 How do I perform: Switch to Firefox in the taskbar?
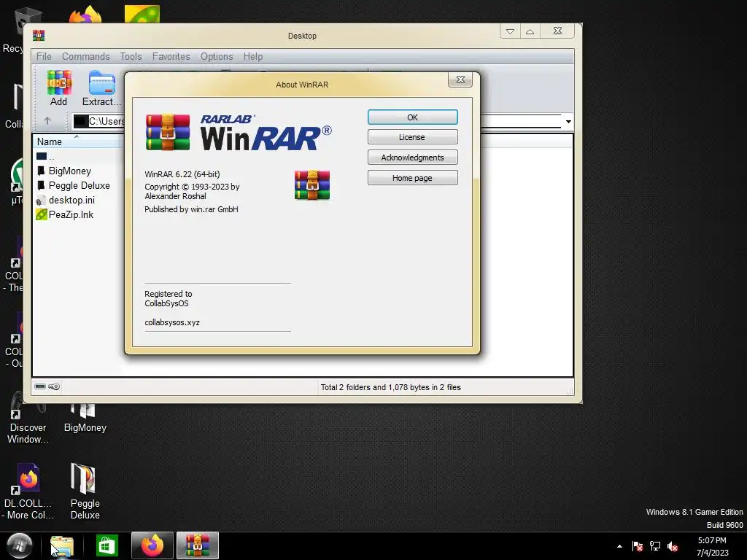point(152,545)
